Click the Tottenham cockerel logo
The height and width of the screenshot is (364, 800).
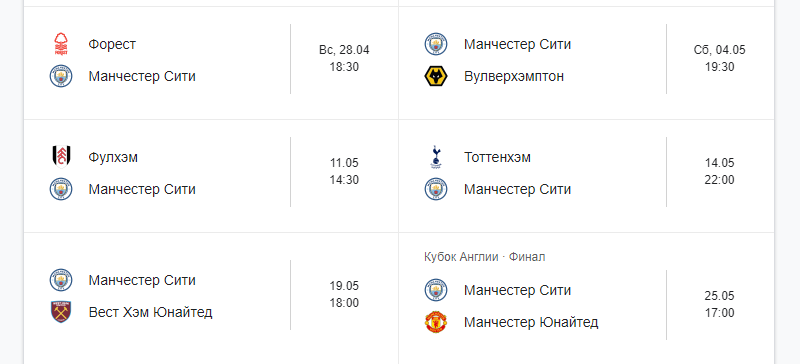tap(436, 157)
